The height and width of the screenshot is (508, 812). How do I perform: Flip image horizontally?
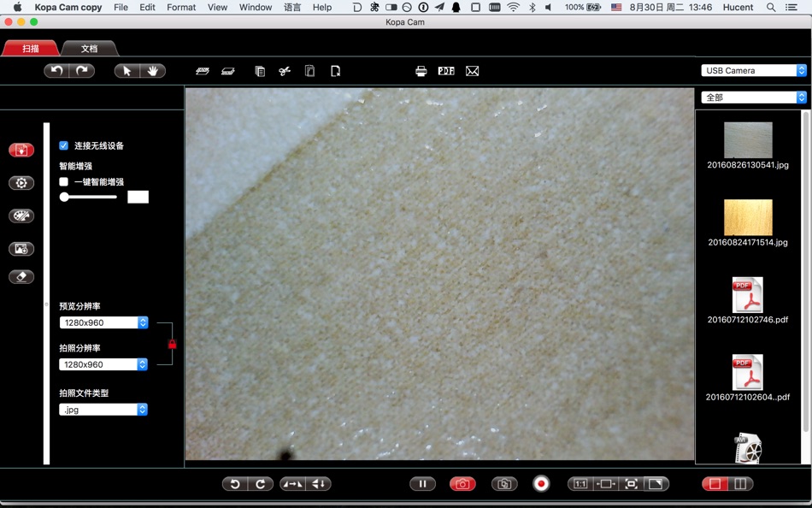[x=292, y=484]
